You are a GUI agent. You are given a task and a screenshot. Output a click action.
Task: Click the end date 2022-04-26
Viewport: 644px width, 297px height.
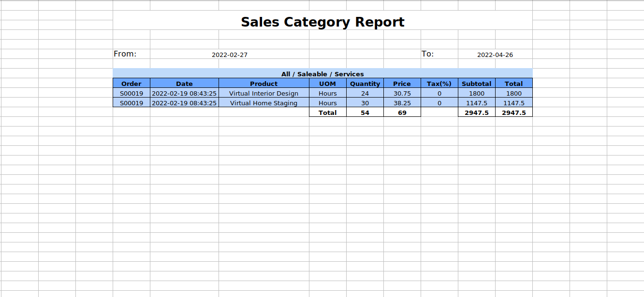[495, 55]
